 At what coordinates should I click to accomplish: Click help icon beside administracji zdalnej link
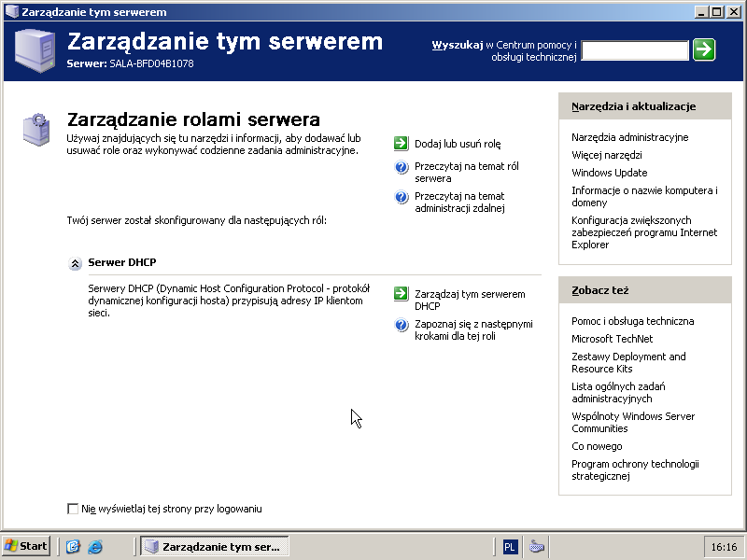pyautogui.click(x=402, y=197)
